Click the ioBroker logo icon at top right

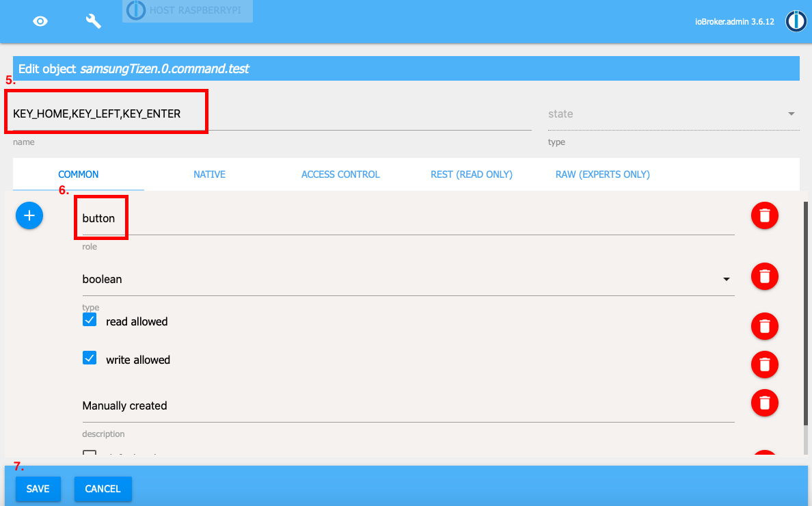pos(796,21)
